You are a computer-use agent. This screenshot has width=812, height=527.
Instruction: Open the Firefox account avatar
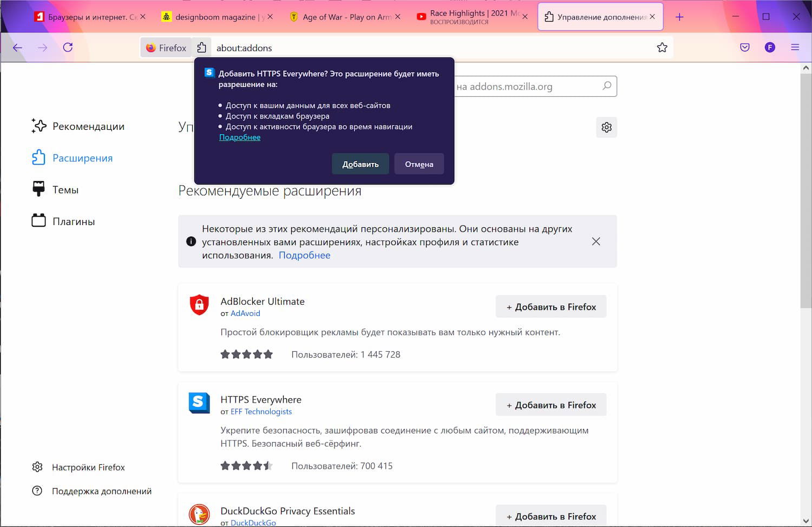point(770,48)
